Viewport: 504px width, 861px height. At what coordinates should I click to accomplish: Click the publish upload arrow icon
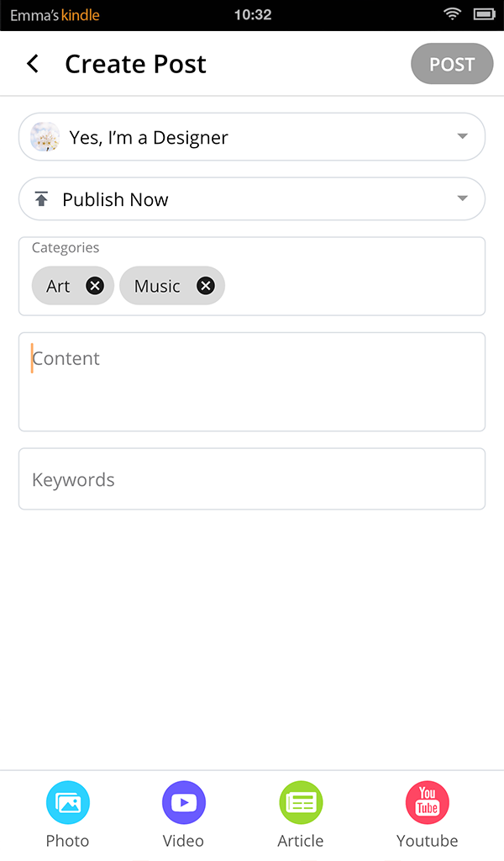(x=41, y=198)
